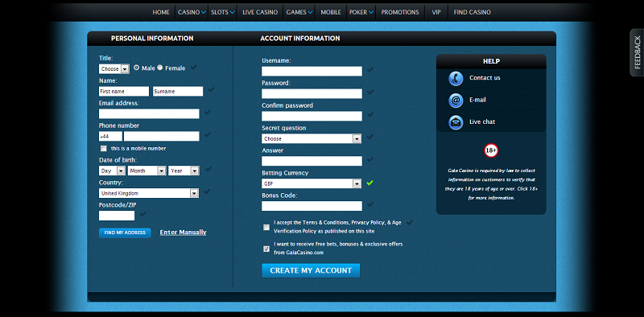The height and width of the screenshot is (317, 644).
Task: Open the Secret question dropdown
Action: (x=312, y=139)
